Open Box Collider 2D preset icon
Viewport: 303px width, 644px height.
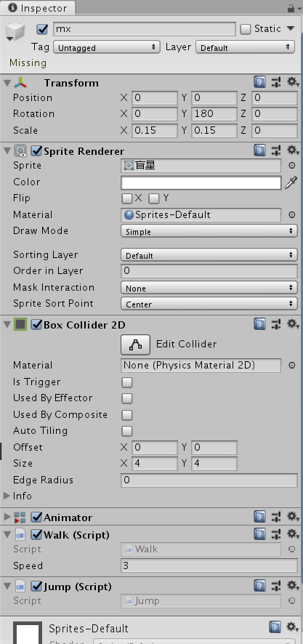276,324
